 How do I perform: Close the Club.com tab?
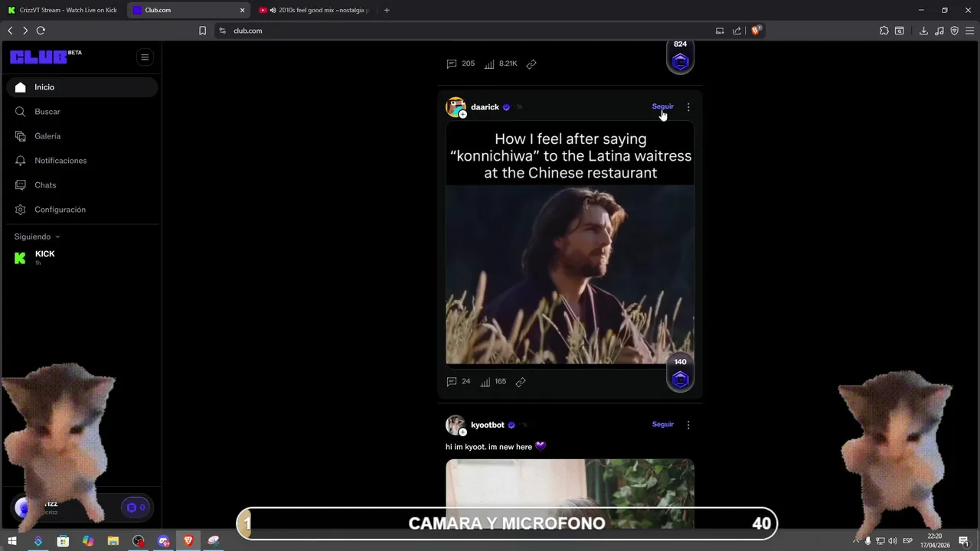click(x=243, y=10)
